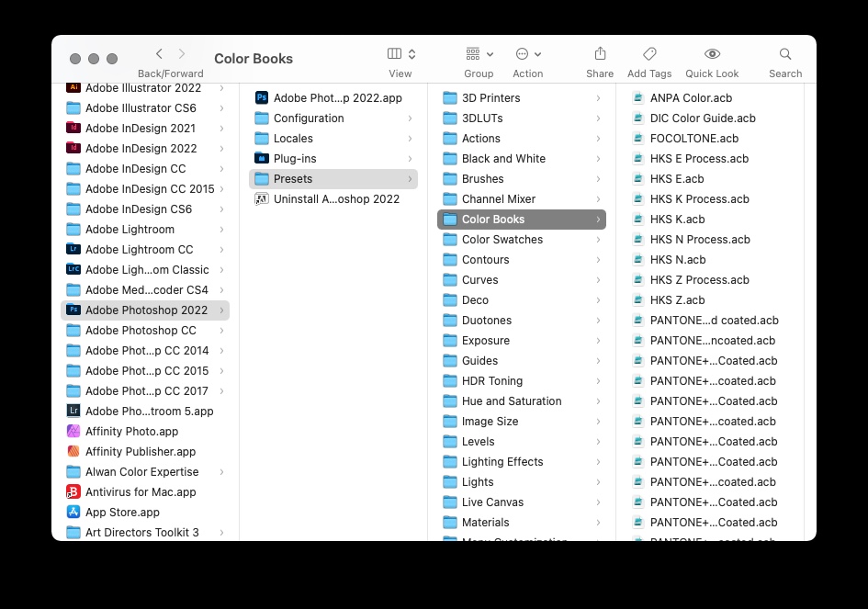Click the Share toolbar icon
This screenshot has width=868, height=609.
click(x=600, y=53)
